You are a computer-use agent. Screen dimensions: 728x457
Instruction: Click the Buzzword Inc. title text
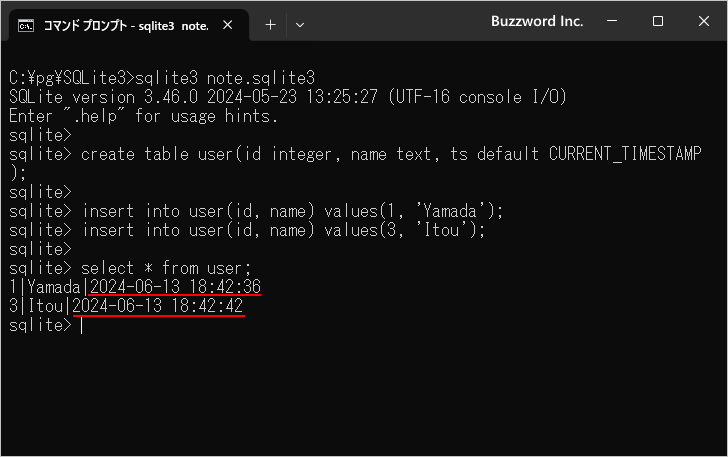pyautogui.click(x=537, y=21)
